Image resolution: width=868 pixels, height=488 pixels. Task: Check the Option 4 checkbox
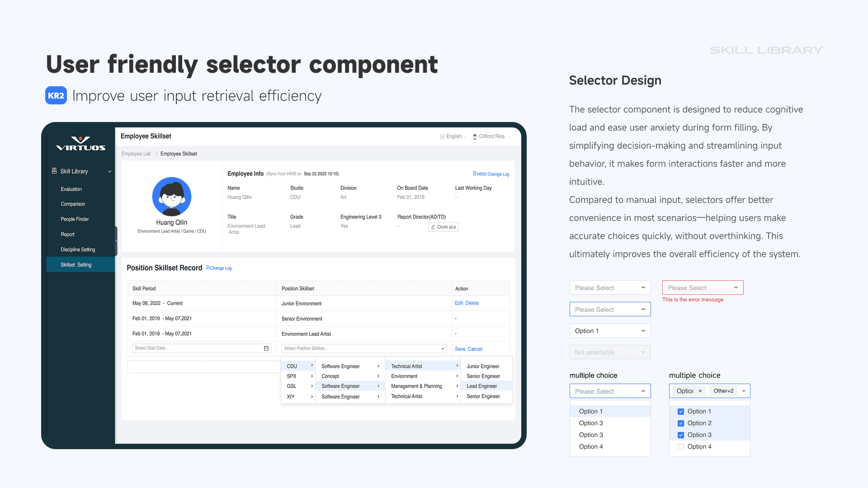click(681, 447)
